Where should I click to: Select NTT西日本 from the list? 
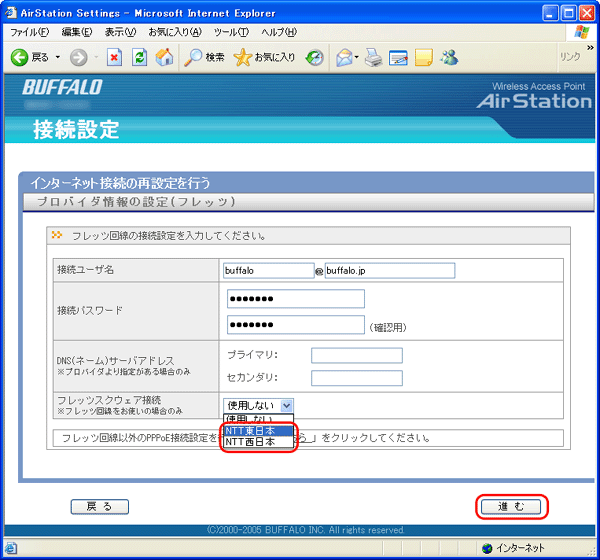coord(258,442)
